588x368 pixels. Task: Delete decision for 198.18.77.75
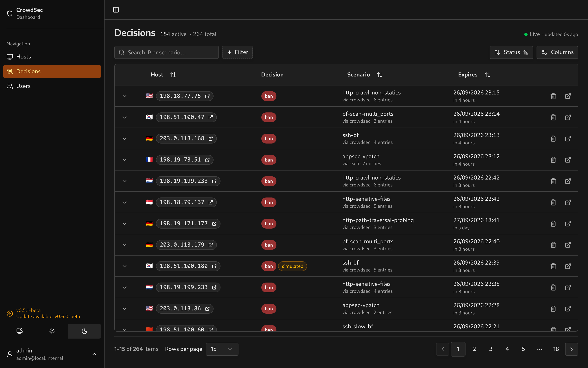point(553,96)
